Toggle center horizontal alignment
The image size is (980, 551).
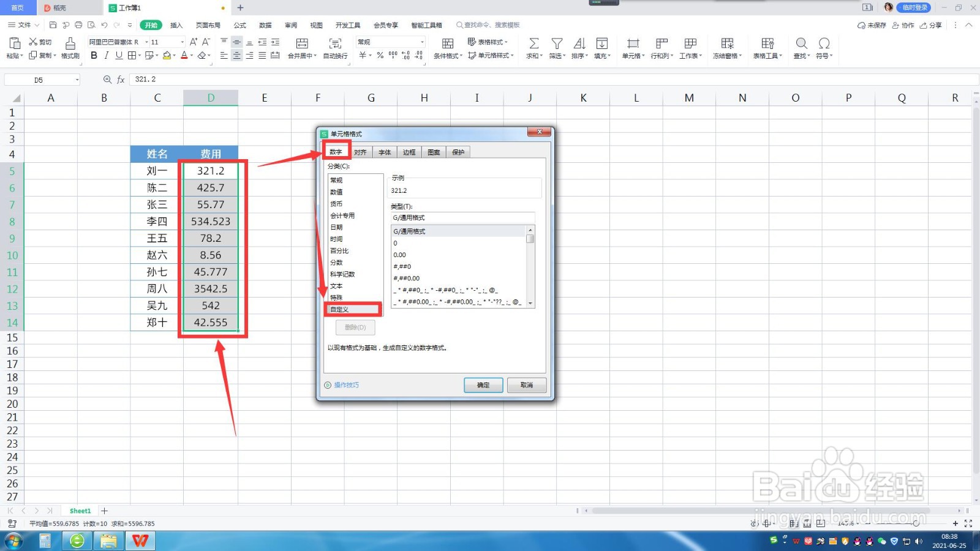pyautogui.click(x=236, y=56)
